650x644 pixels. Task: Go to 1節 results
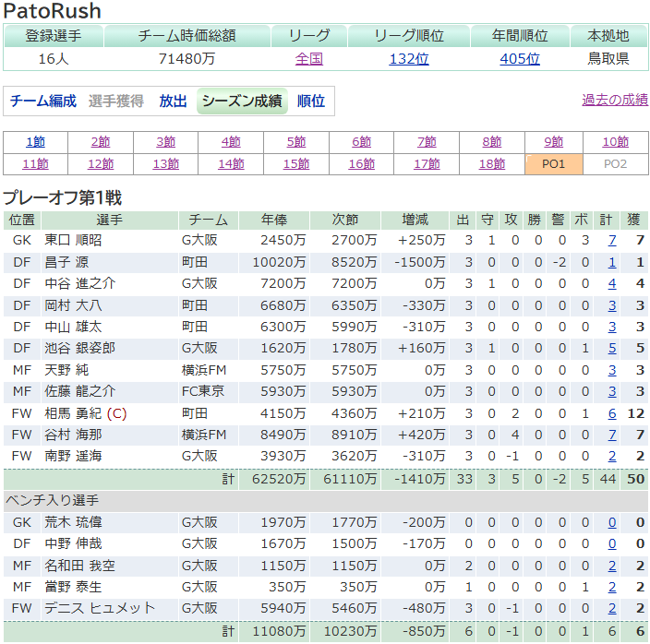[x=36, y=142]
